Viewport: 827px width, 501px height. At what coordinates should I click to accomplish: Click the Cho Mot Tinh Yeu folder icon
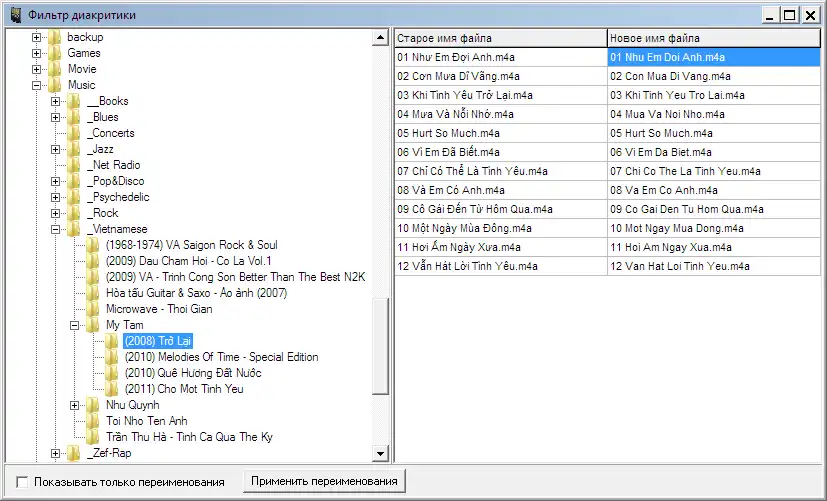coord(112,389)
